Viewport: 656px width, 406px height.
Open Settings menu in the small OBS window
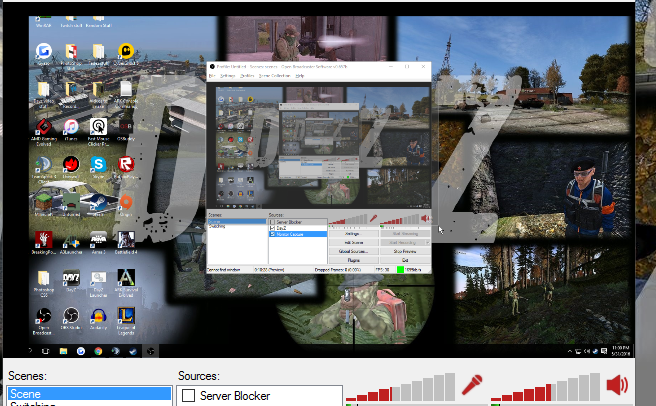[x=228, y=76]
